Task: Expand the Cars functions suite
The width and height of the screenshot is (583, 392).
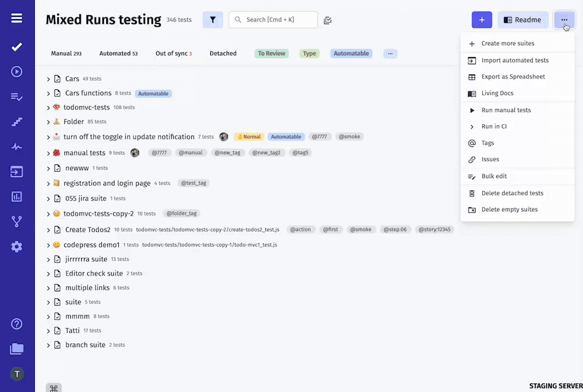Action: pyautogui.click(x=48, y=94)
